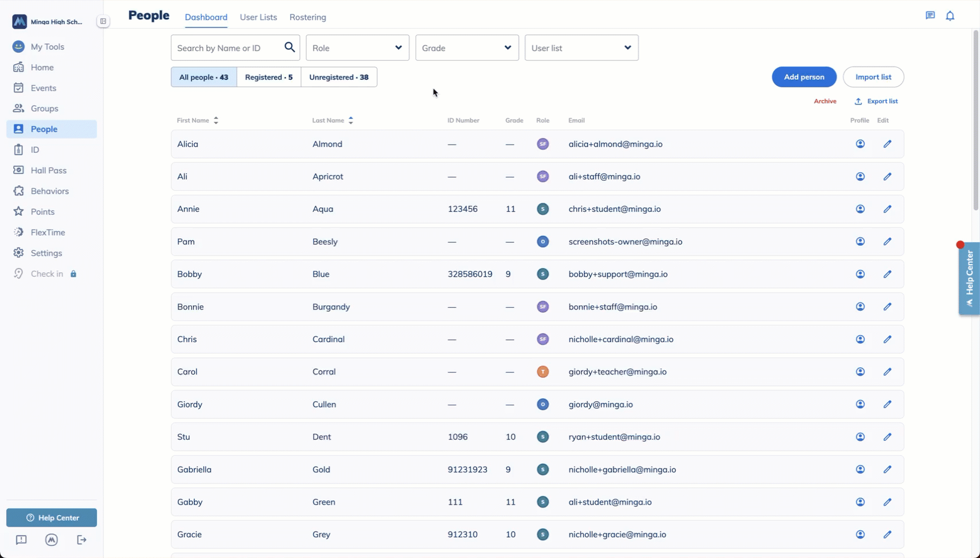Open Behaviors in sidebar
Image resolution: width=980 pixels, height=558 pixels.
pyautogui.click(x=52, y=191)
